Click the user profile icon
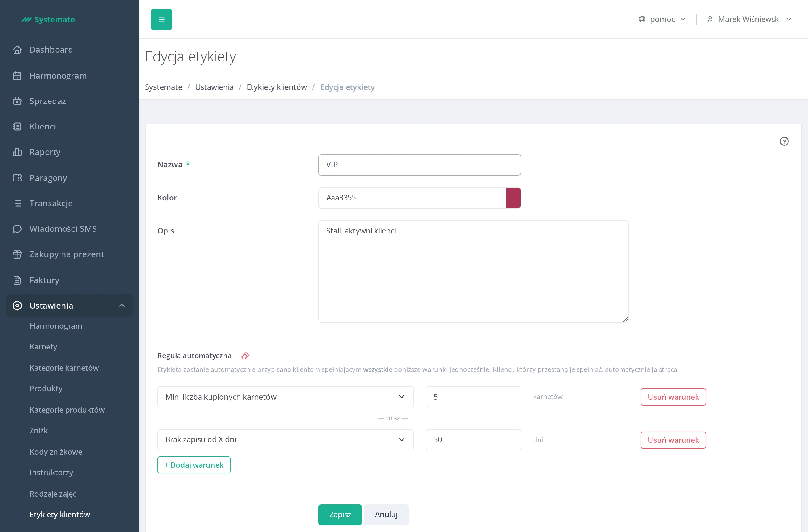Screen dimensions: 808x532 (710, 19)
